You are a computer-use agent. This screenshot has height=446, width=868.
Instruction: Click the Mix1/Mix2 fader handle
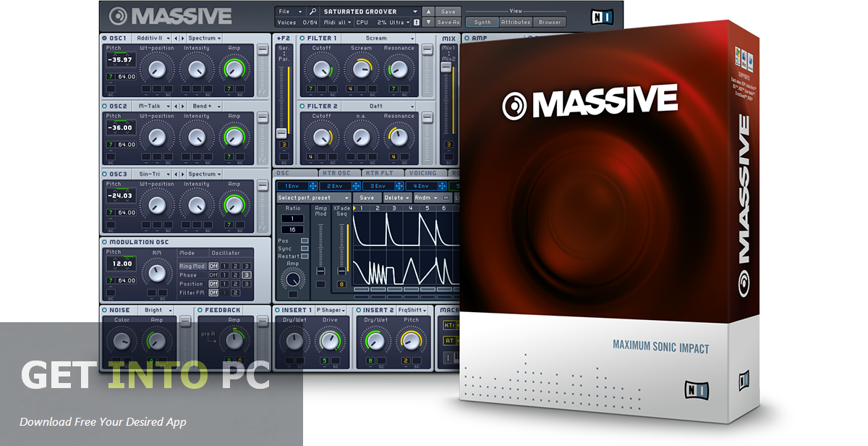447,66
